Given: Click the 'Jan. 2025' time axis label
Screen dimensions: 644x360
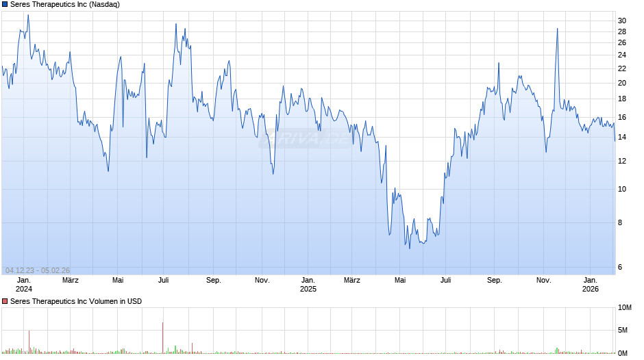Looking at the screenshot, I should tap(308, 285).
